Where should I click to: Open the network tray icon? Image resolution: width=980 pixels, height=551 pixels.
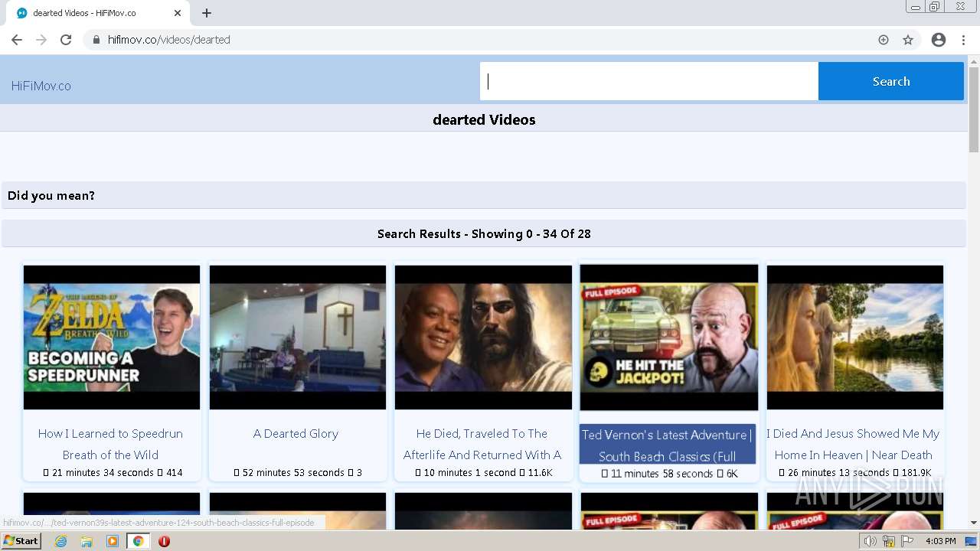(889, 541)
